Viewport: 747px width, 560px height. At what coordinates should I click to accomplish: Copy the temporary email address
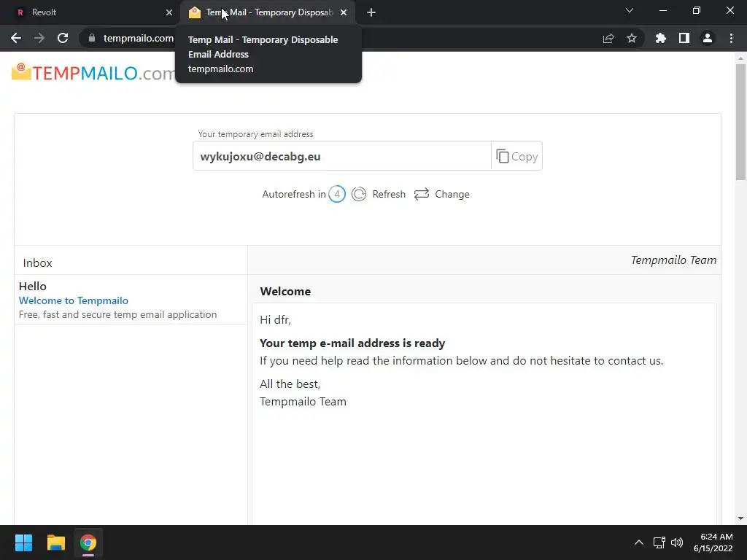tap(517, 156)
